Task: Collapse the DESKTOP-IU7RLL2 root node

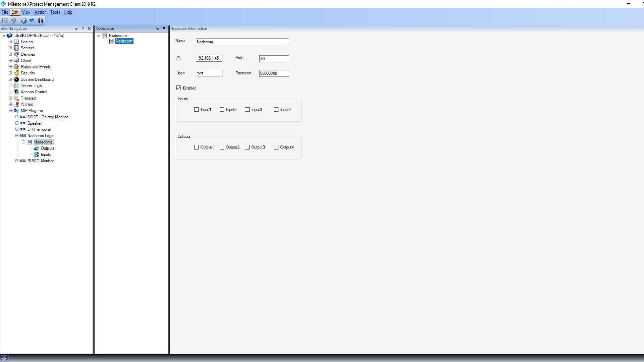Action: point(4,36)
